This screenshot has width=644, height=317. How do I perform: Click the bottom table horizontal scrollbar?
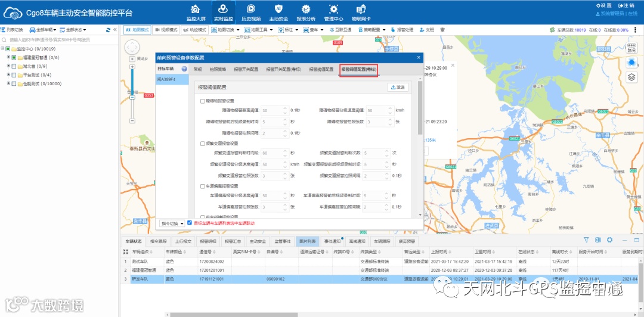tap(234, 315)
